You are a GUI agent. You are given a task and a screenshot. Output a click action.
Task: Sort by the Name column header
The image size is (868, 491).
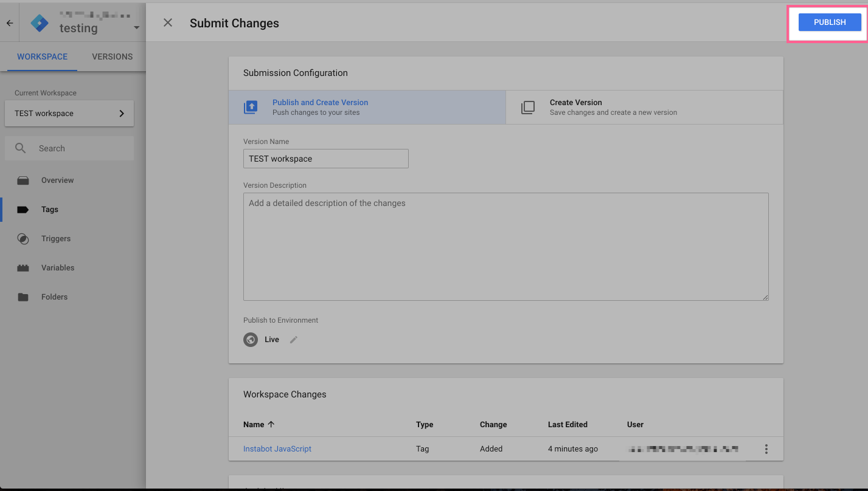(254, 425)
